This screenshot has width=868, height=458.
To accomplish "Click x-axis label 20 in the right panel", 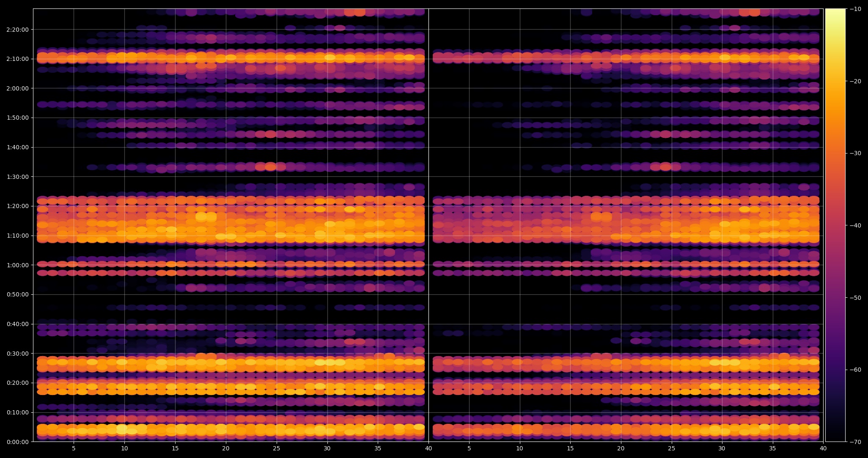I will (621, 448).
